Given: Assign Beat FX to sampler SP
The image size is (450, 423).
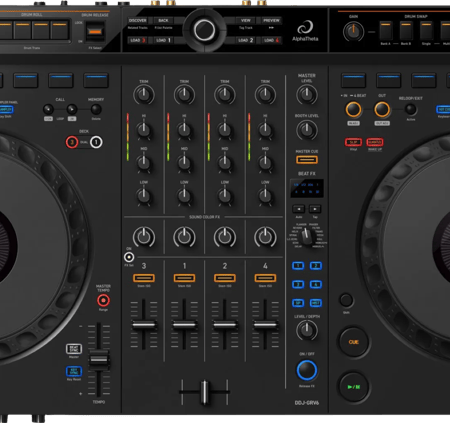Looking at the screenshot, I should 298,303.
